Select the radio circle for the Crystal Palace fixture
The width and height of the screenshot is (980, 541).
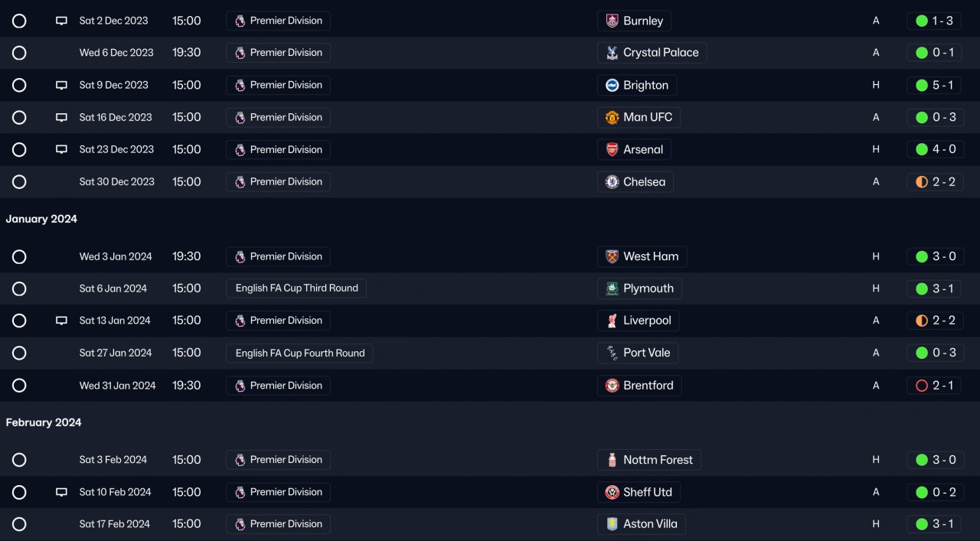[x=19, y=53]
